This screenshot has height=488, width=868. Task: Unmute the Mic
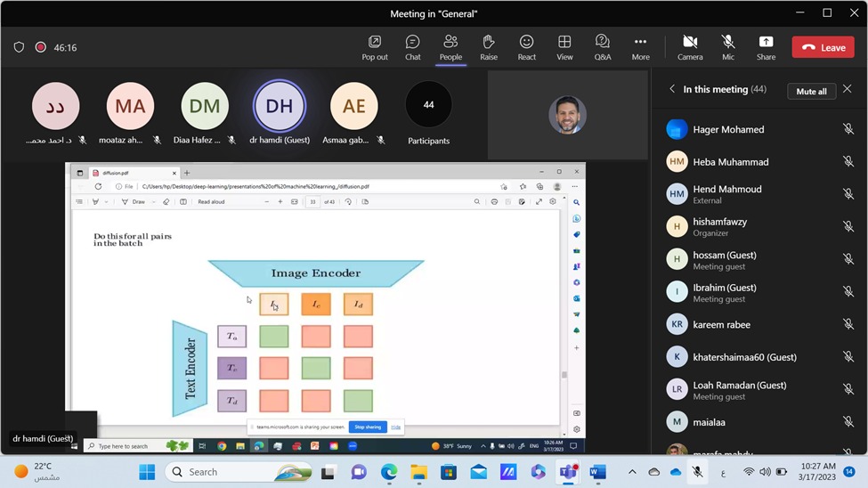pyautogui.click(x=728, y=47)
